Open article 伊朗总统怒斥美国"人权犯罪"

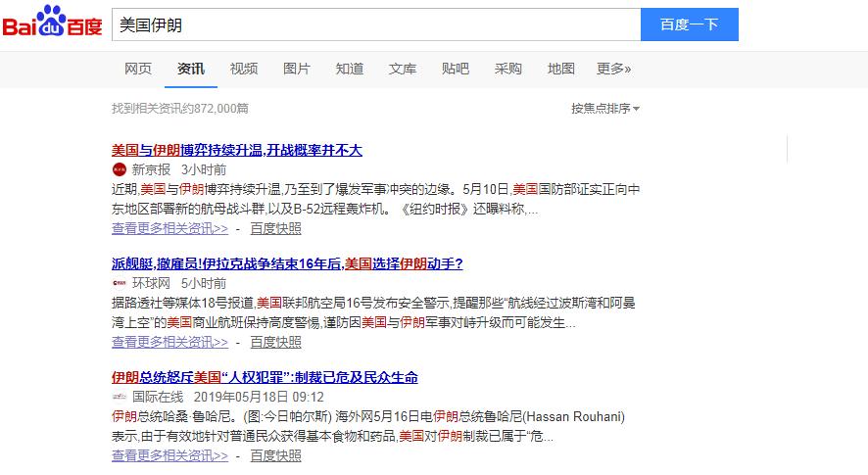click(265, 378)
